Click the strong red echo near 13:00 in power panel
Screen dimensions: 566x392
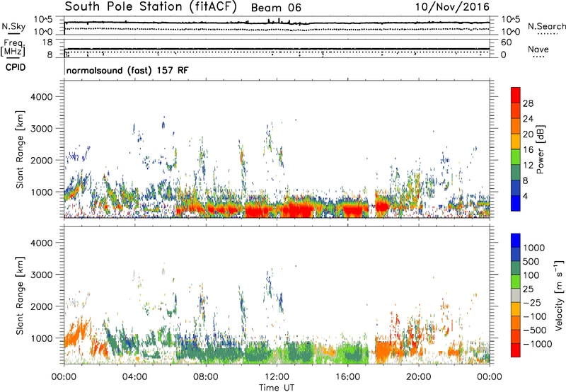(x=297, y=209)
